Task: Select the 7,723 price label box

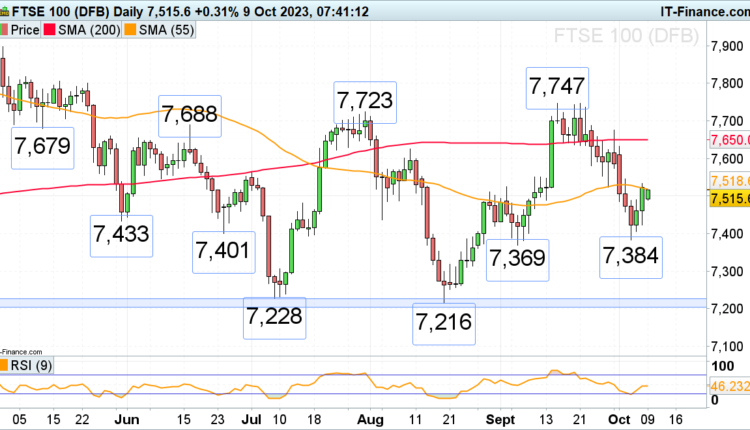Action: coord(367,100)
